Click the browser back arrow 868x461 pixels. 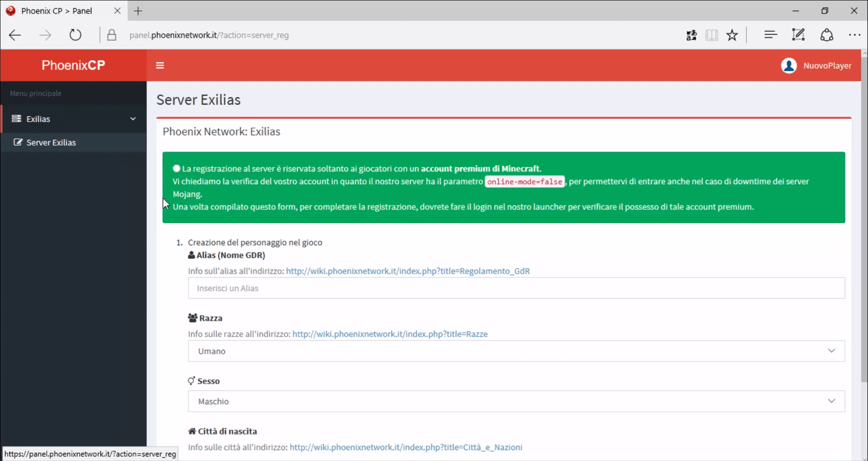point(15,35)
